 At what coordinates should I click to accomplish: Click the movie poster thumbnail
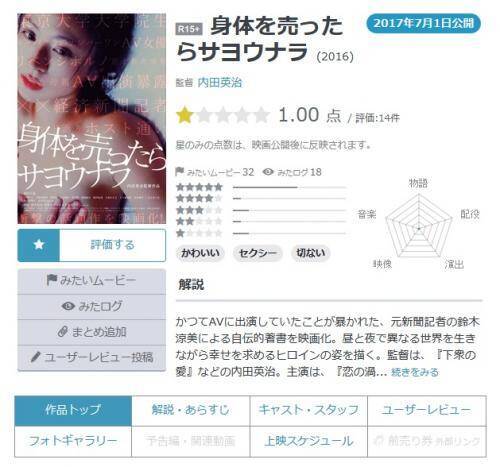coord(92,118)
